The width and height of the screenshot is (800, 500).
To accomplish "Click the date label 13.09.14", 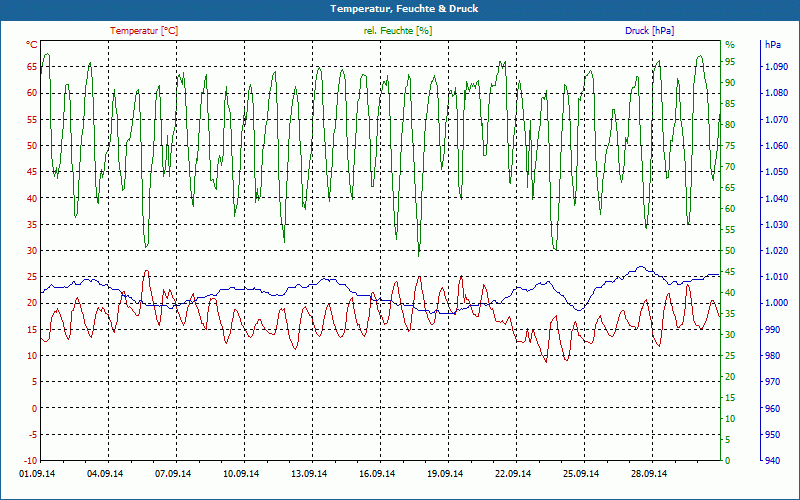I will point(309,474).
